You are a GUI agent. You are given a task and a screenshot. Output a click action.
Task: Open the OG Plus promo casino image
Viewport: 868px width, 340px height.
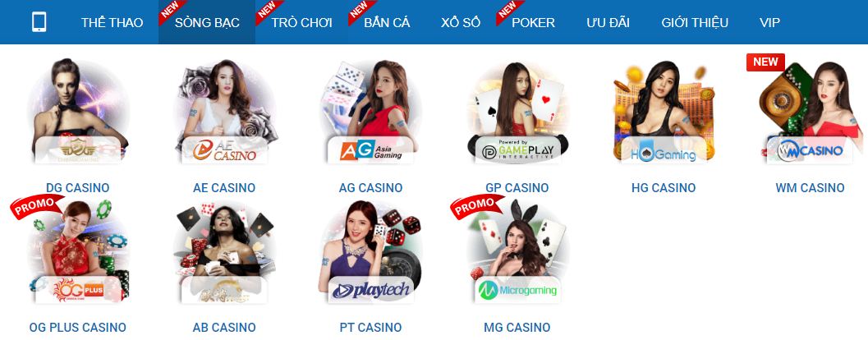[77, 250]
